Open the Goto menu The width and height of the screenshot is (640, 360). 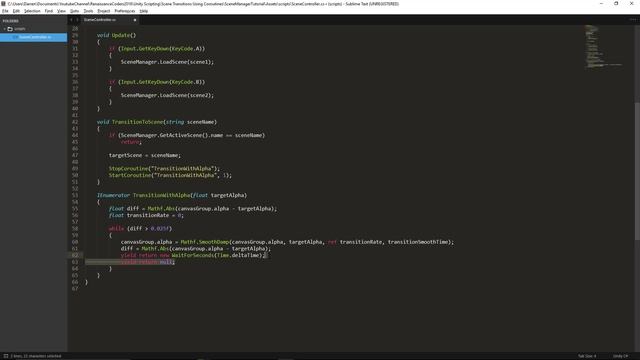click(74, 11)
